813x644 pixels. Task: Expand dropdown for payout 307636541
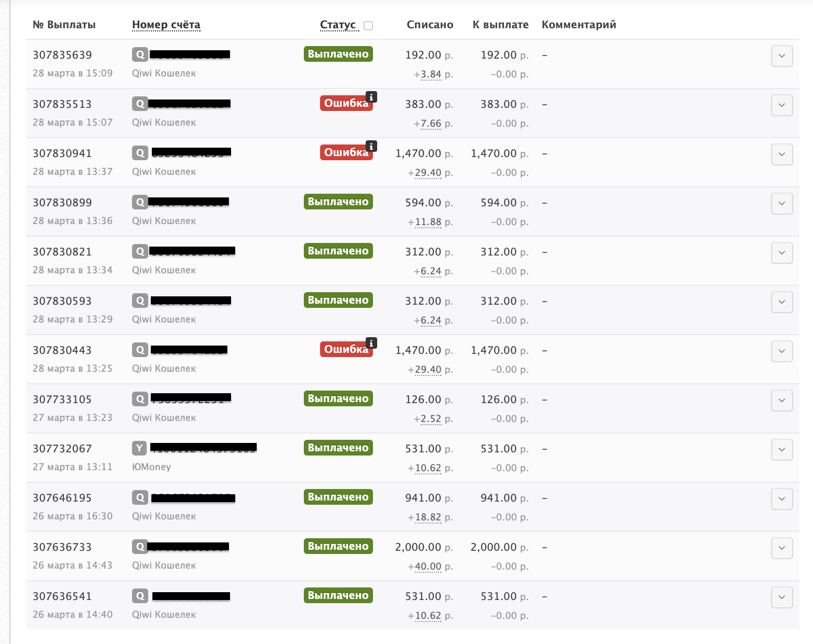tap(782, 597)
